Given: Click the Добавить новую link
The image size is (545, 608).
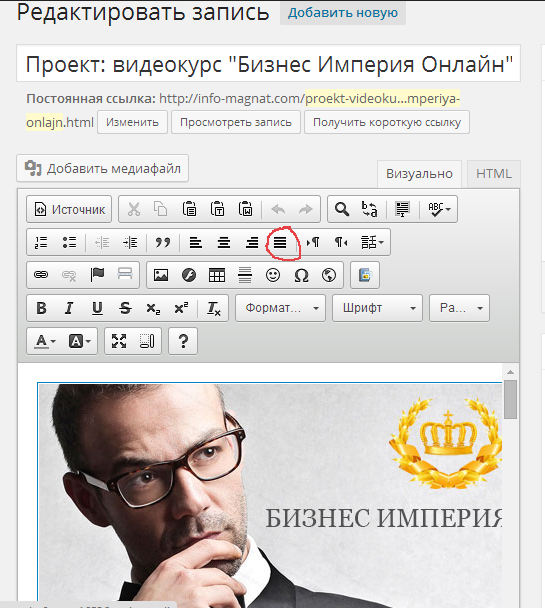Looking at the screenshot, I should click(x=343, y=13).
